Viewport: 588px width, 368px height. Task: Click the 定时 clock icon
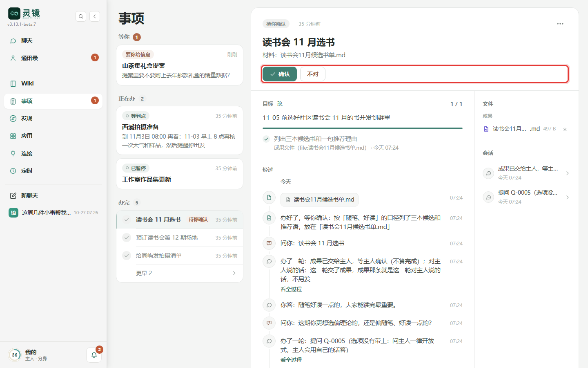pos(13,171)
